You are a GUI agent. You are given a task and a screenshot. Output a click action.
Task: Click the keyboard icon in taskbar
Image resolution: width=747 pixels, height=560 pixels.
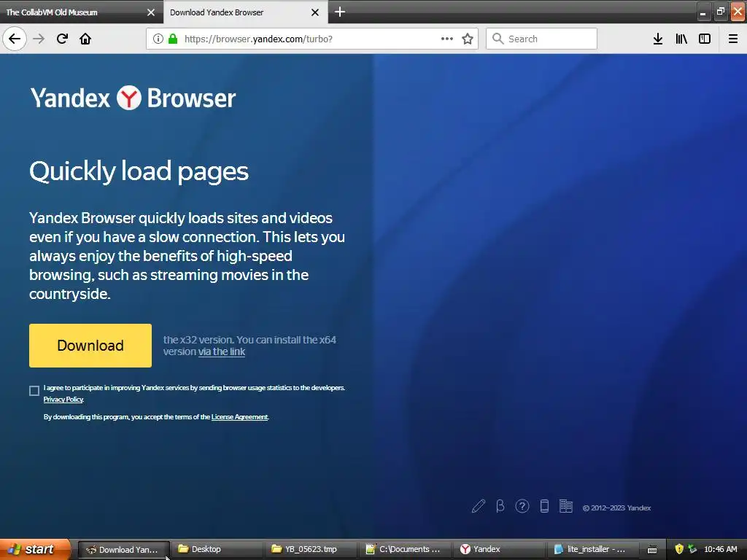(652, 550)
